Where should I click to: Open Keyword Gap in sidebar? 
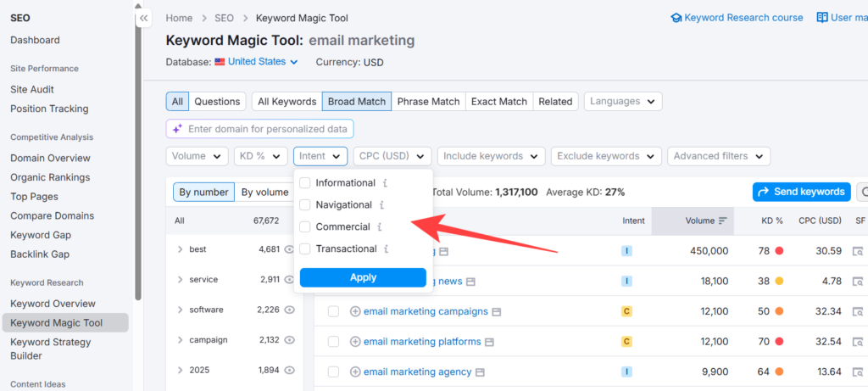tap(41, 235)
